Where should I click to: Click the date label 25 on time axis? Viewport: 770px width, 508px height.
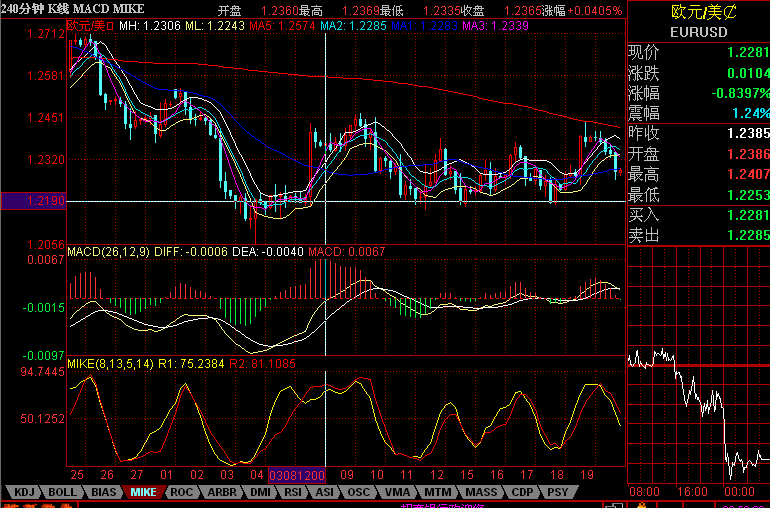(77, 475)
